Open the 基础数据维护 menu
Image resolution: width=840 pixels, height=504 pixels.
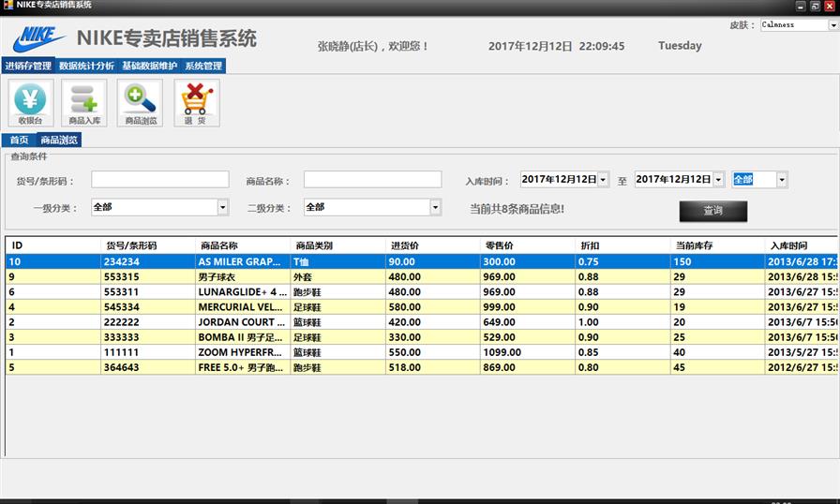(x=149, y=66)
